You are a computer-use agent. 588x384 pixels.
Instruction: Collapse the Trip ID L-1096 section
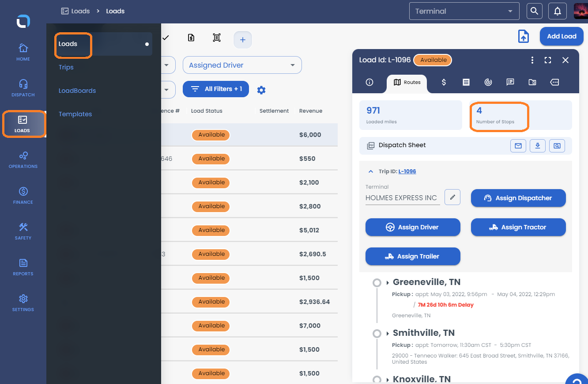370,171
